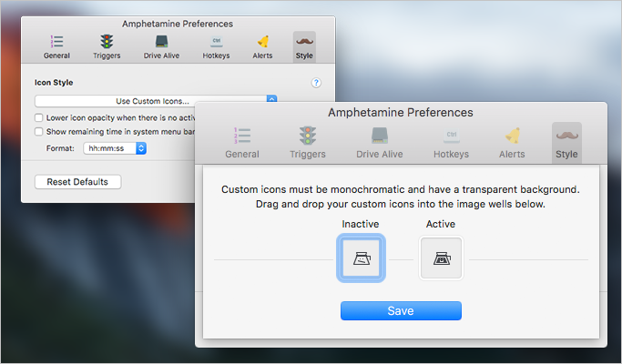Screen dimensions: 622x364
Task: Select Style mustache icon in back window
Action: coord(304,41)
